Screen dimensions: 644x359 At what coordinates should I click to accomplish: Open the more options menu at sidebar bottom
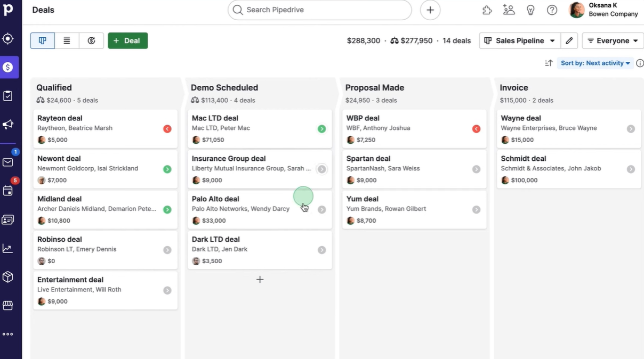(x=7, y=334)
